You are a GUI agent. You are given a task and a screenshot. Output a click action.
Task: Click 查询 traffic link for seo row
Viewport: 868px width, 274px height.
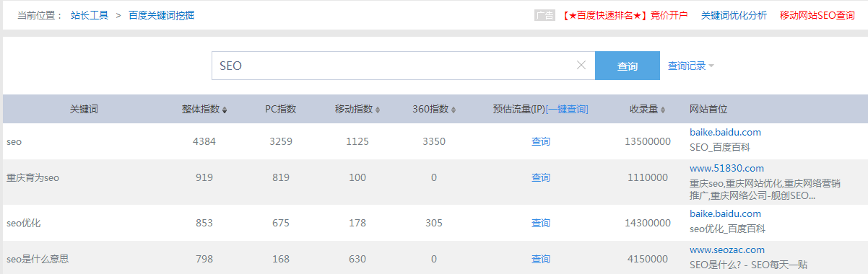click(x=541, y=142)
